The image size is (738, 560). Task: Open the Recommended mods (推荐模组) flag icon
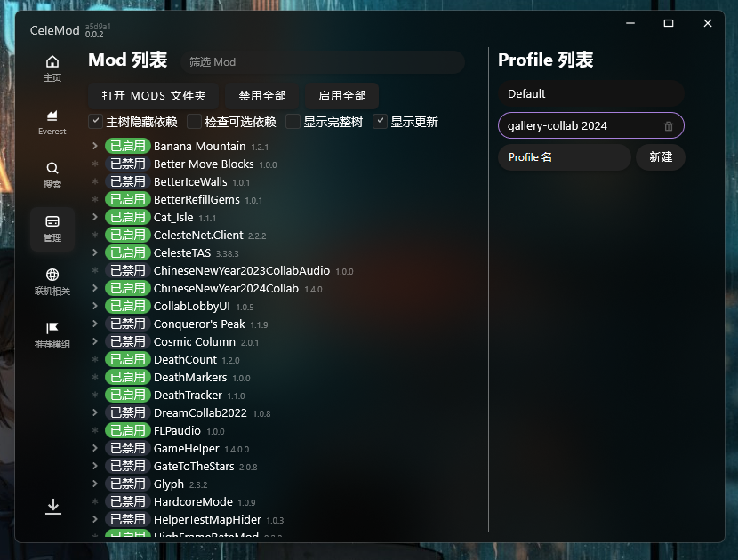click(52, 334)
